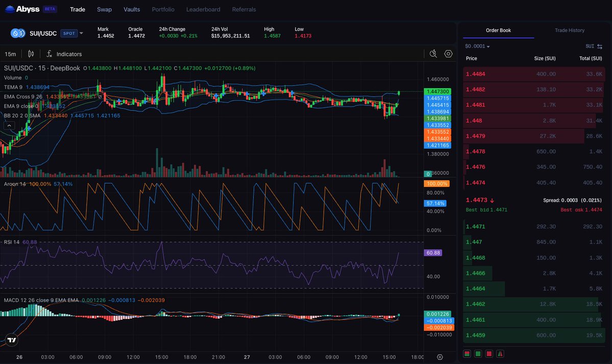
Task: Click the RSI 60.88 value marker
Action: point(433,253)
